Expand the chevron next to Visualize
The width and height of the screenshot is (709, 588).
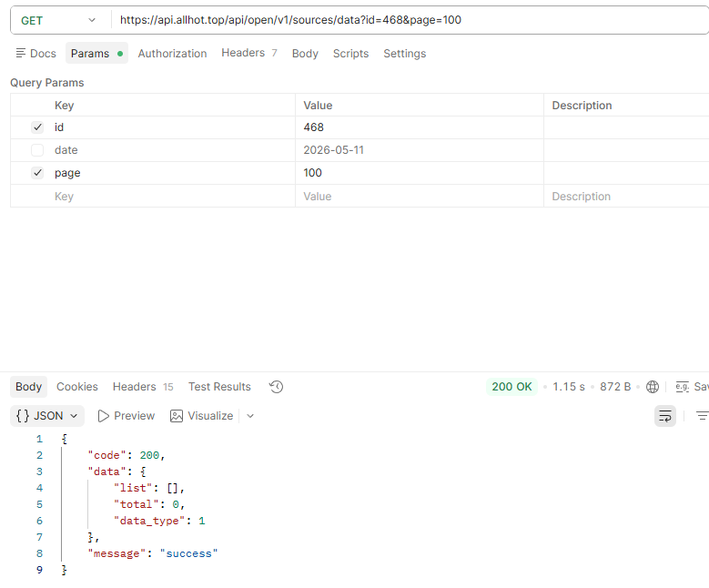pyautogui.click(x=250, y=416)
